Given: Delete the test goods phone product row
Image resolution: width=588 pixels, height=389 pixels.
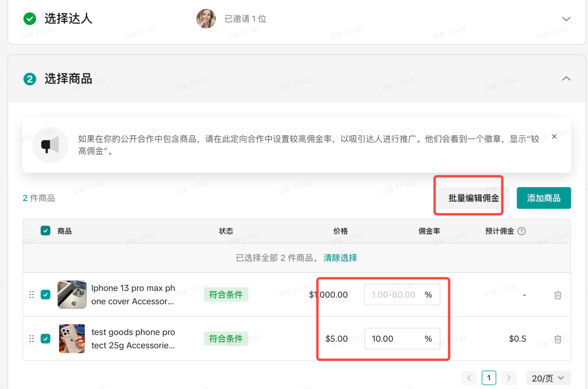Looking at the screenshot, I should (x=558, y=339).
